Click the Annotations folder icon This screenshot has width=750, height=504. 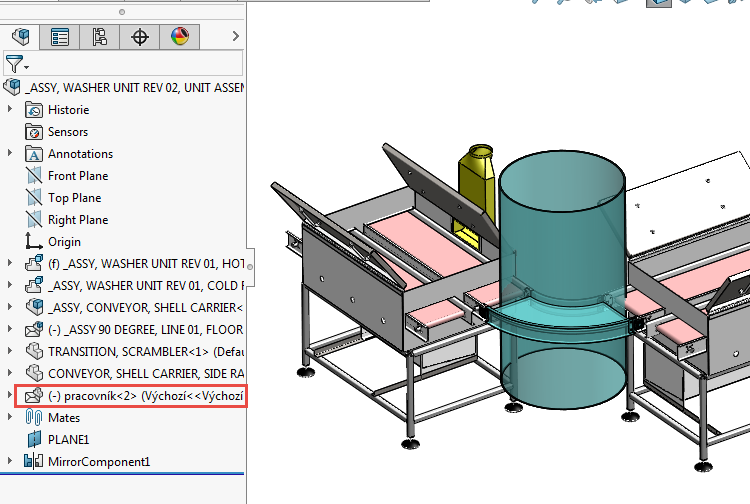34,154
